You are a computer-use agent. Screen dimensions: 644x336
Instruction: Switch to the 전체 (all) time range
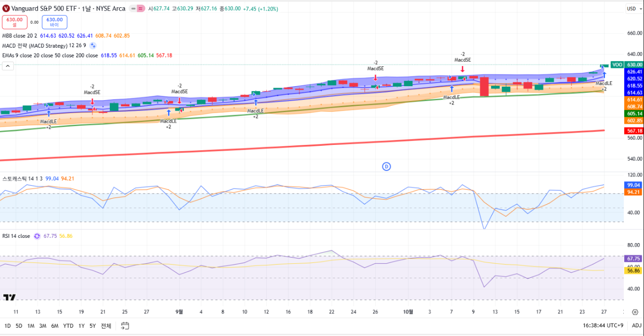[106, 326]
